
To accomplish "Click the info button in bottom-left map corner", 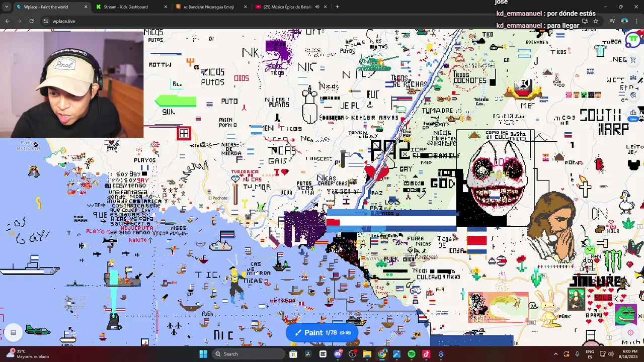I will [14, 332].
